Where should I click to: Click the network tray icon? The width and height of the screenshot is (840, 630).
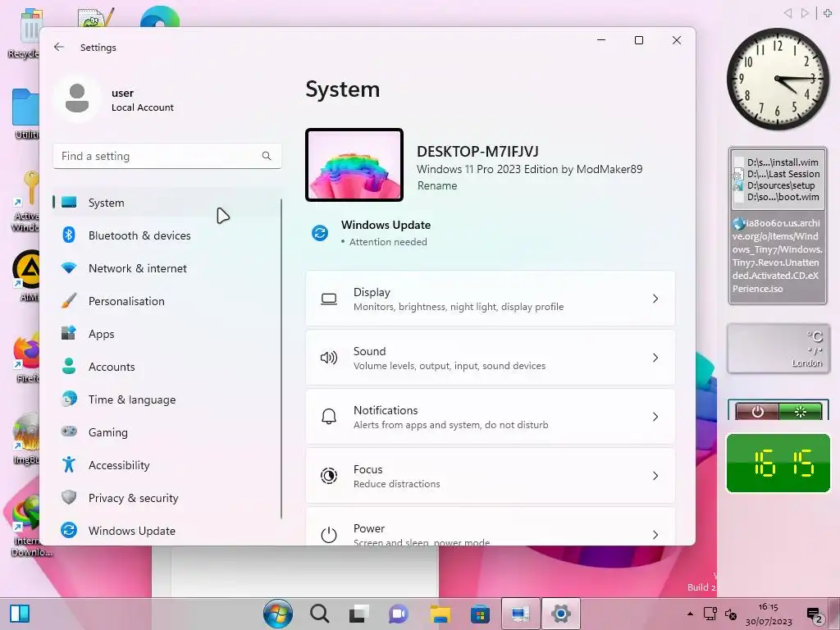pyautogui.click(x=710, y=614)
